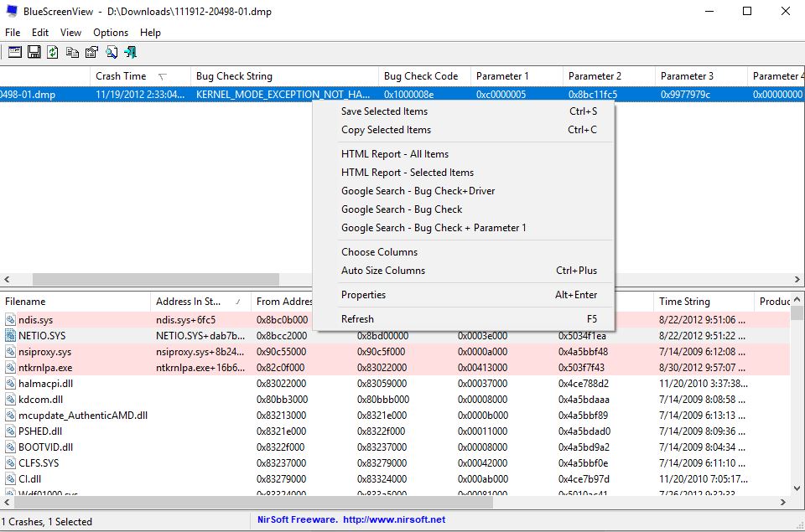The image size is (805, 532).
Task: Click the Parameter 1 column header
Action: 517,76
